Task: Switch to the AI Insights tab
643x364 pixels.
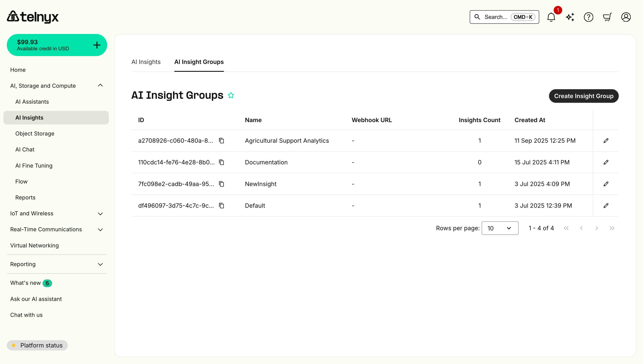Action: tap(146, 62)
